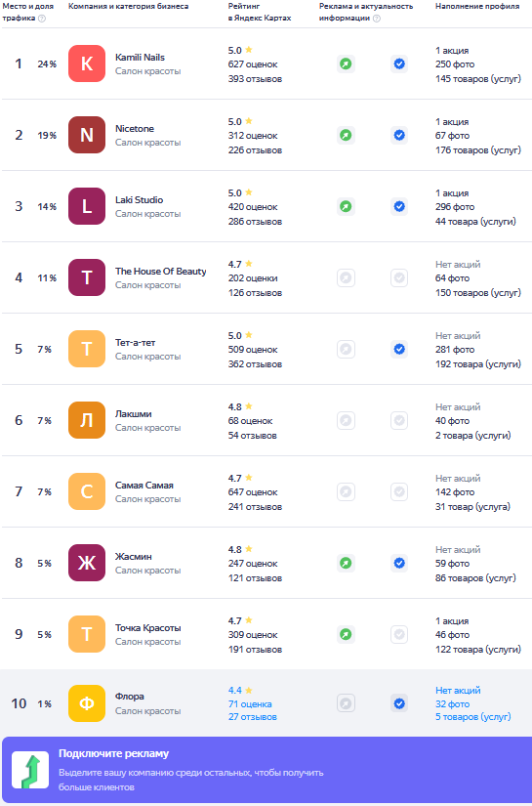Open Флора's 5 товаров (услуг) link
Viewport: 532px width, 806px height.
[473, 717]
